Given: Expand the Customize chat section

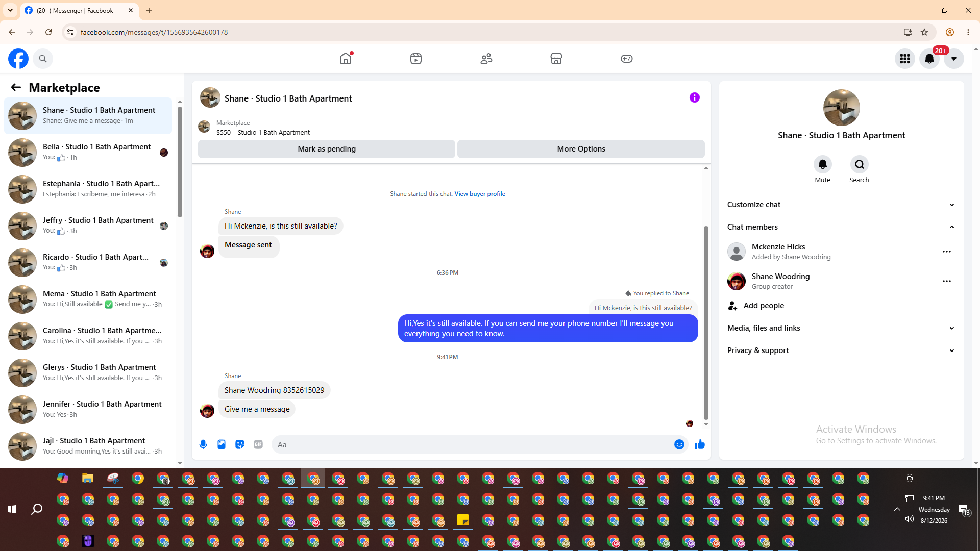Looking at the screenshot, I should (x=841, y=205).
